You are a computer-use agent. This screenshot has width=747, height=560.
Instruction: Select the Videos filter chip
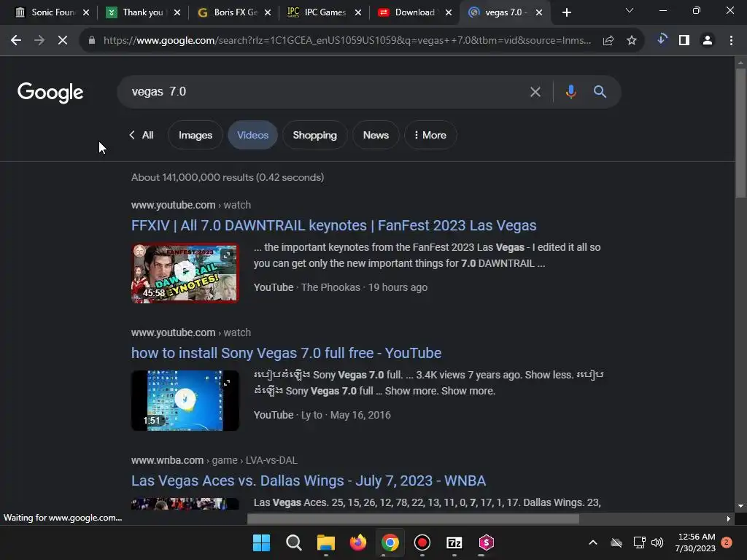252,135
